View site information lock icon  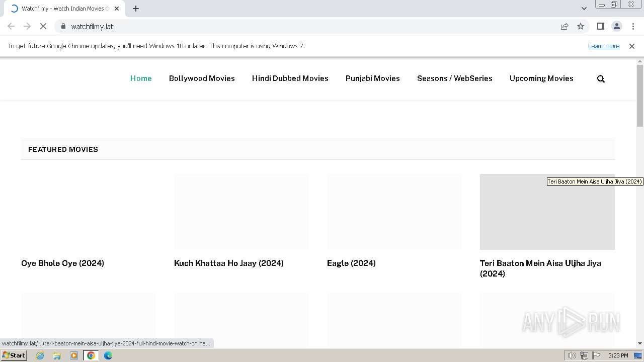click(63, 26)
